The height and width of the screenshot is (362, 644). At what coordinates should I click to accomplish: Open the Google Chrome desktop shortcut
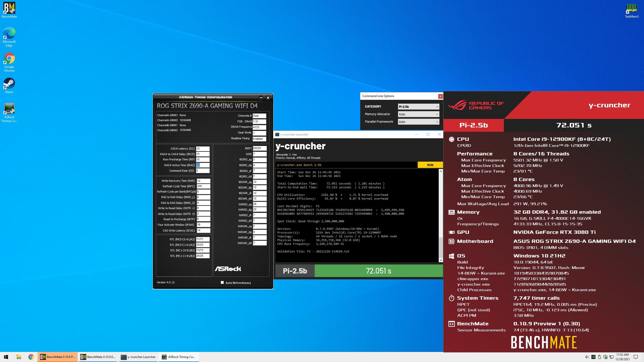pos(9,62)
